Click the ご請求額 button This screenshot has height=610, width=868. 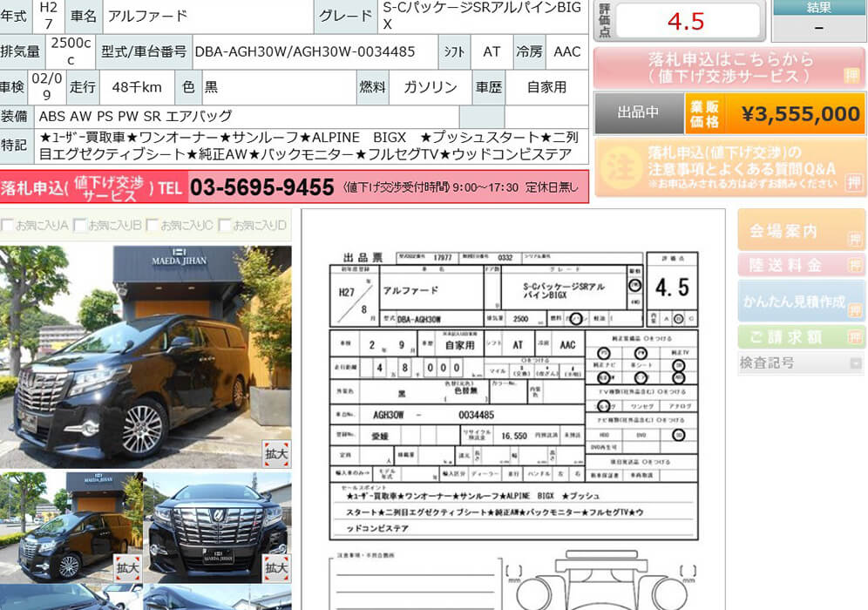tap(801, 336)
